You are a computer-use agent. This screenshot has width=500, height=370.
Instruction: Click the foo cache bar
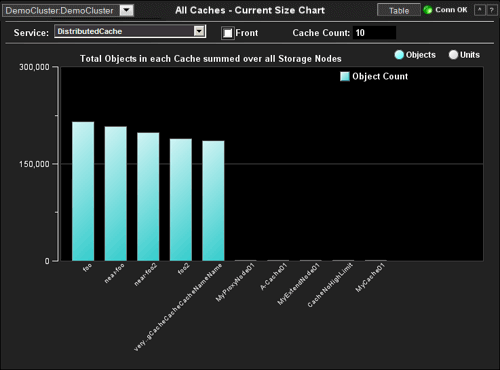(x=83, y=191)
